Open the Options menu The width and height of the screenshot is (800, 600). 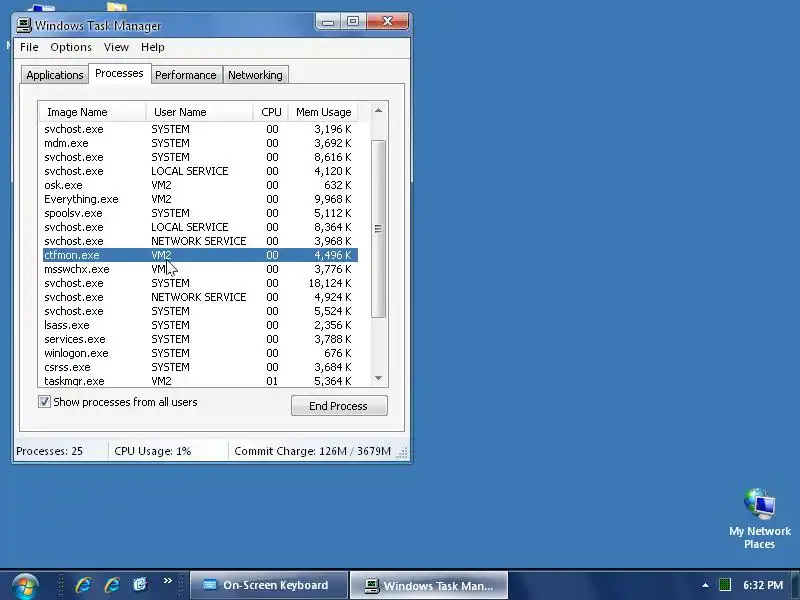[x=71, y=47]
